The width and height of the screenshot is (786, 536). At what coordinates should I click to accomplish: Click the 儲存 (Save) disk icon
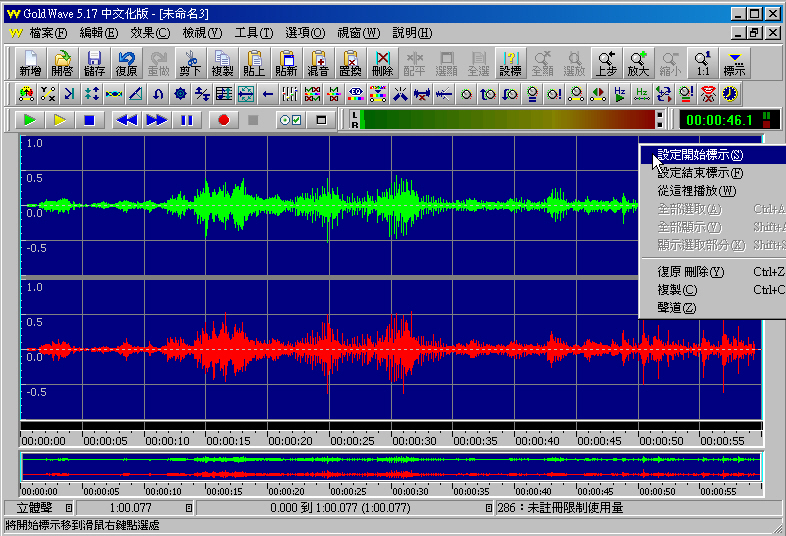click(94, 63)
